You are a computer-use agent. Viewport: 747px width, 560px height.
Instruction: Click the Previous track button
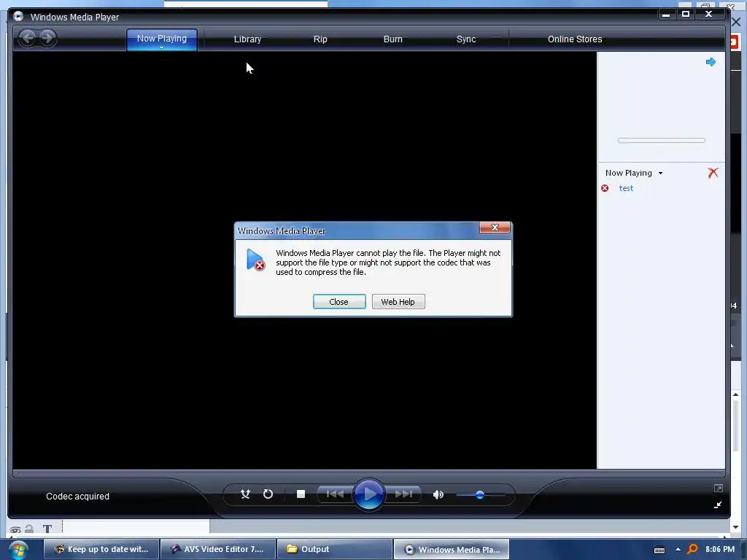tap(336, 494)
